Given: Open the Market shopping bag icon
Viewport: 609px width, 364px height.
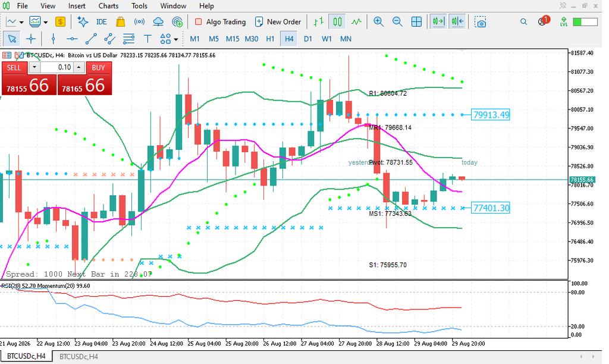Looking at the screenshot, I should 120,22.
